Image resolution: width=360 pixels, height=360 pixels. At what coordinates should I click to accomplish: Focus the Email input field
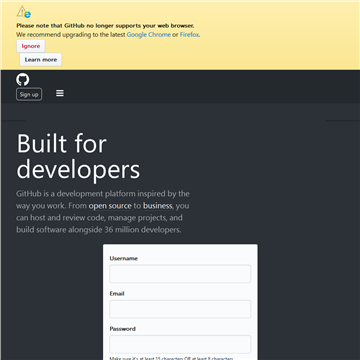(180, 309)
